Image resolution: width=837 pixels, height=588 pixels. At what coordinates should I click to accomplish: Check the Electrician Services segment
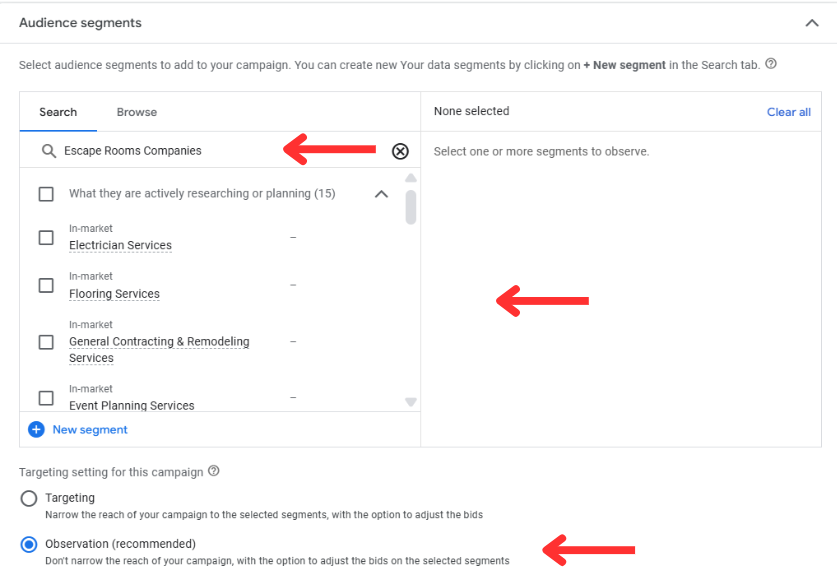(46, 237)
